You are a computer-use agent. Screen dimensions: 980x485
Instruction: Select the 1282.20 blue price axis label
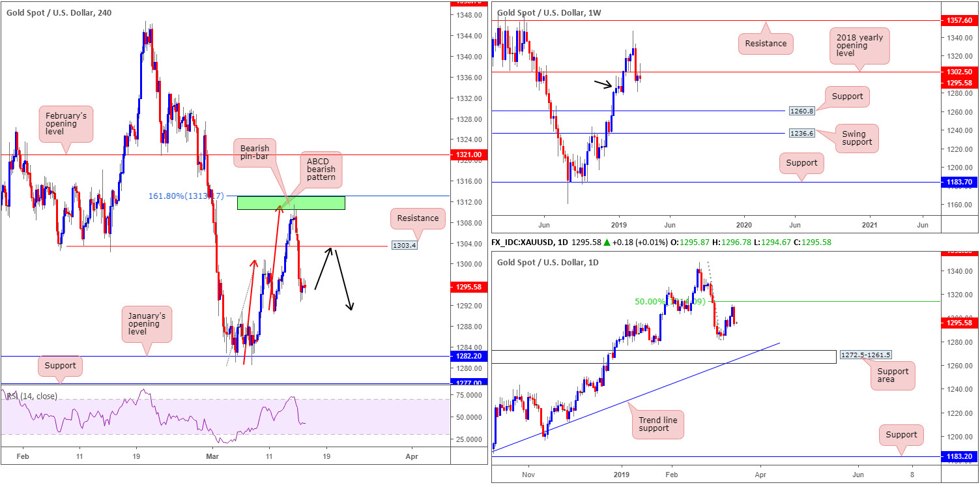tap(468, 357)
